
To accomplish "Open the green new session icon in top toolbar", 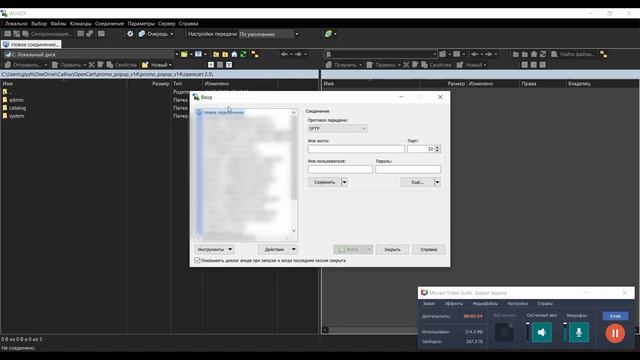I will 328,34.
